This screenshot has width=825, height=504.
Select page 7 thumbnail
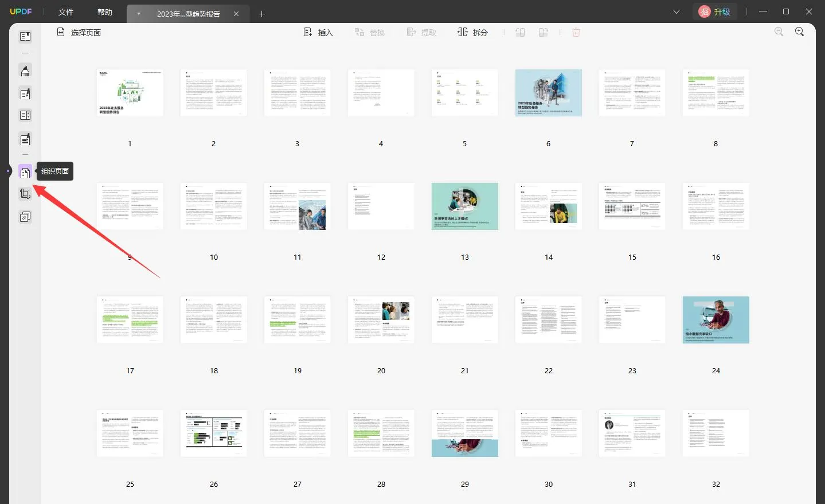point(632,93)
